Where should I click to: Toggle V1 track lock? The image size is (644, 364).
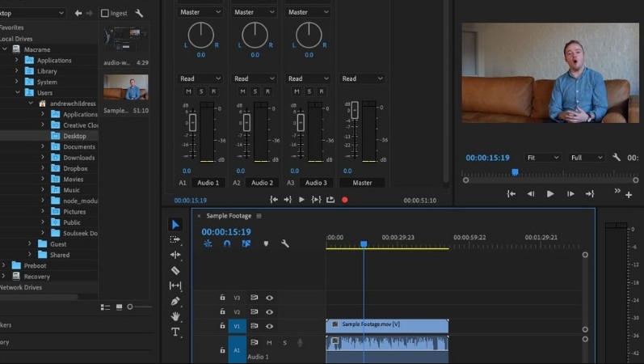[x=222, y=326]
